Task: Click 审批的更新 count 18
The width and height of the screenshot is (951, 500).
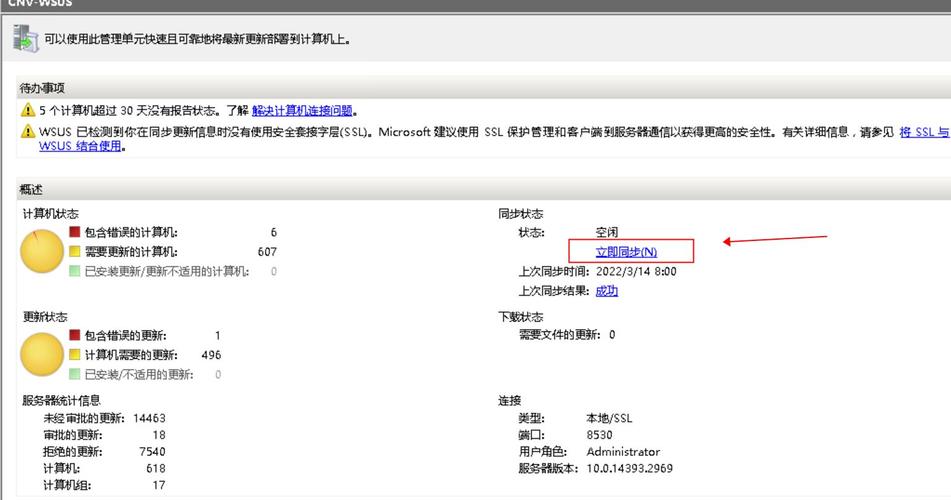Action: click(x=159, y=435)
